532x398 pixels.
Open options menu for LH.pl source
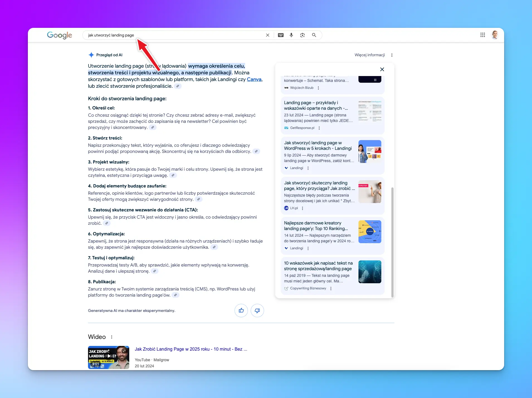coord(302,208)
